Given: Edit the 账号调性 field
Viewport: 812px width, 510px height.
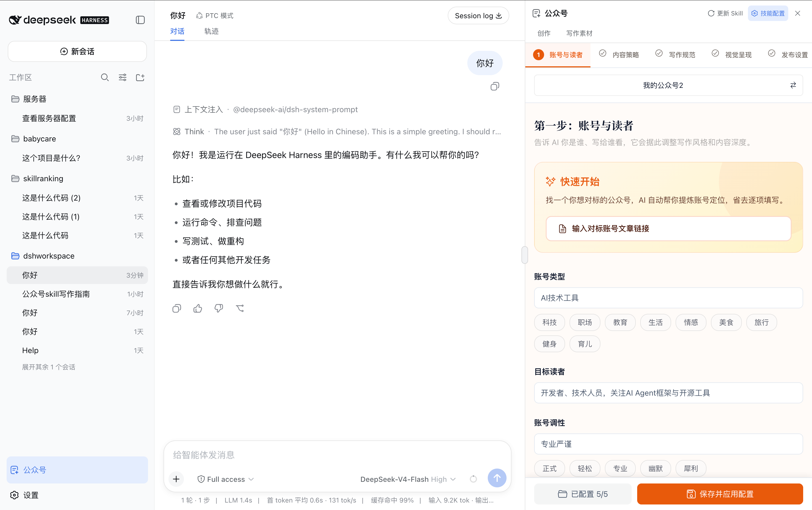Looking at the screenshot, I should [668, 444].
